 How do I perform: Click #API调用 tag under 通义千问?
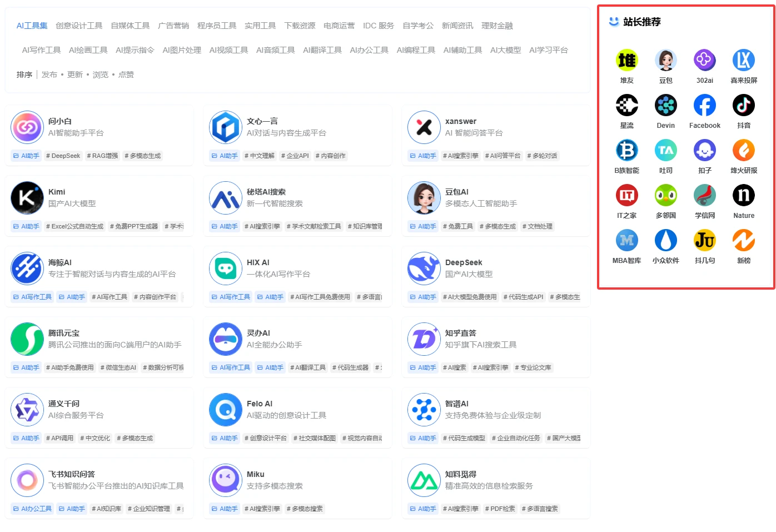[x=60, y=438]
